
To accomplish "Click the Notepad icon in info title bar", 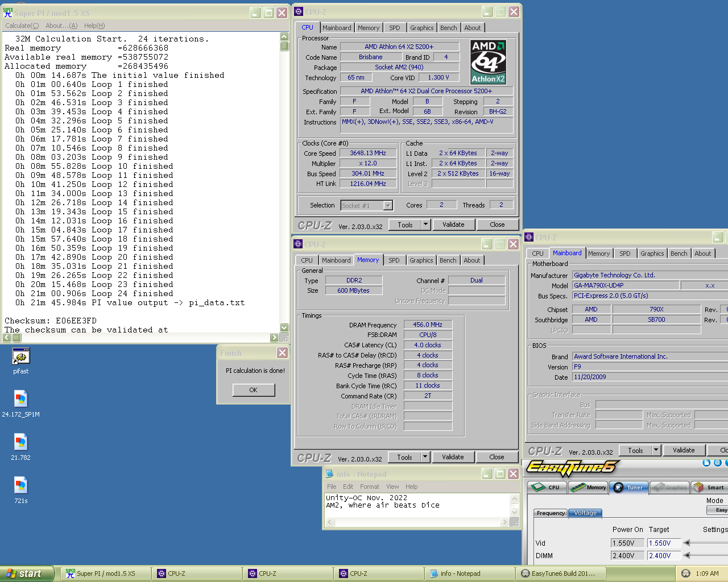I will click(x=329, y=473).
